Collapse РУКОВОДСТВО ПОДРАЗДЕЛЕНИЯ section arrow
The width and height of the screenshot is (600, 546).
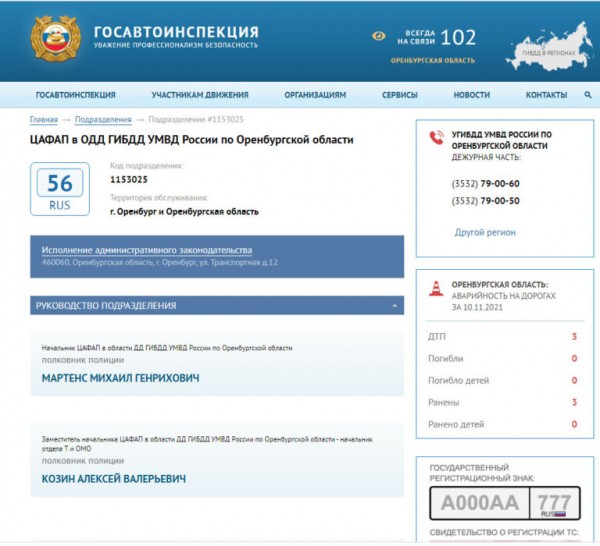(x=395, y=306)
